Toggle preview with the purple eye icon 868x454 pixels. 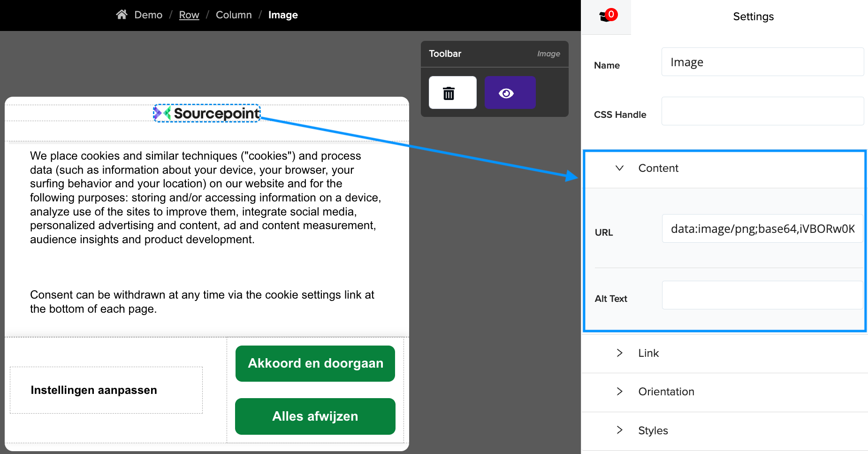510,92
